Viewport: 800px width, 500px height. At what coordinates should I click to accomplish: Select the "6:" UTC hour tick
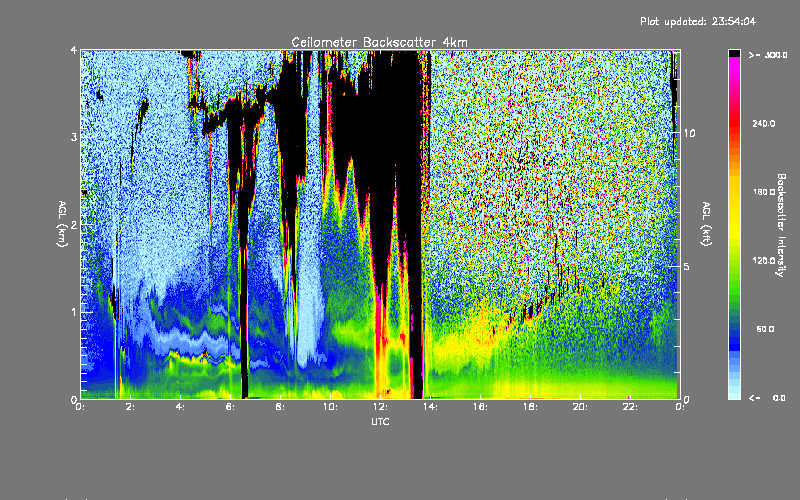[230, 407]
